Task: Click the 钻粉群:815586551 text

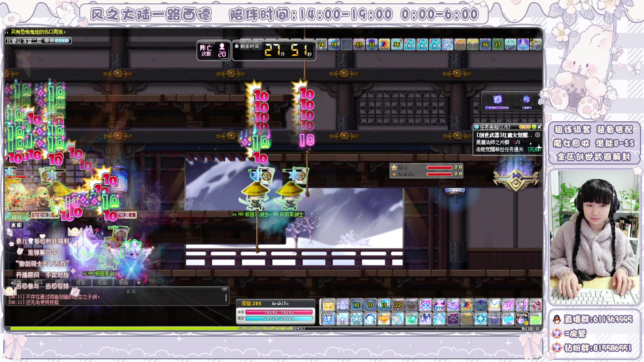Action: (x=598, y=348)
